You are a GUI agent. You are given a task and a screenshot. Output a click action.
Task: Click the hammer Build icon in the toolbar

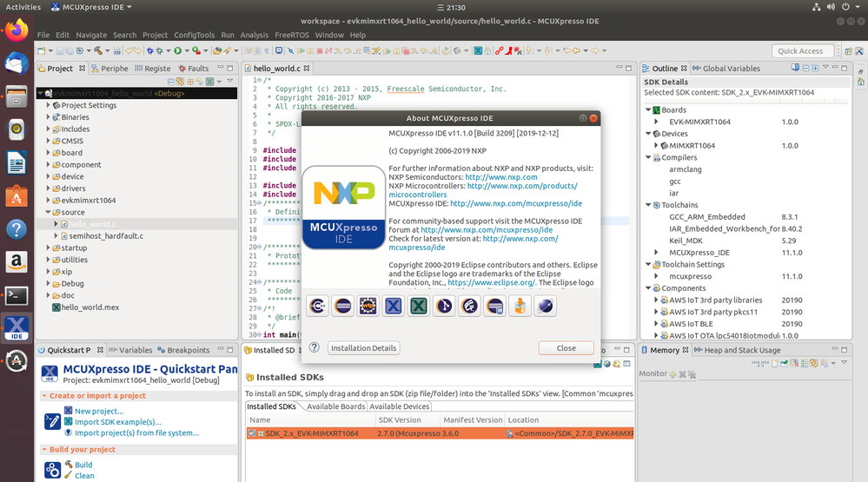pyautogui.click(x=98, y=51)
